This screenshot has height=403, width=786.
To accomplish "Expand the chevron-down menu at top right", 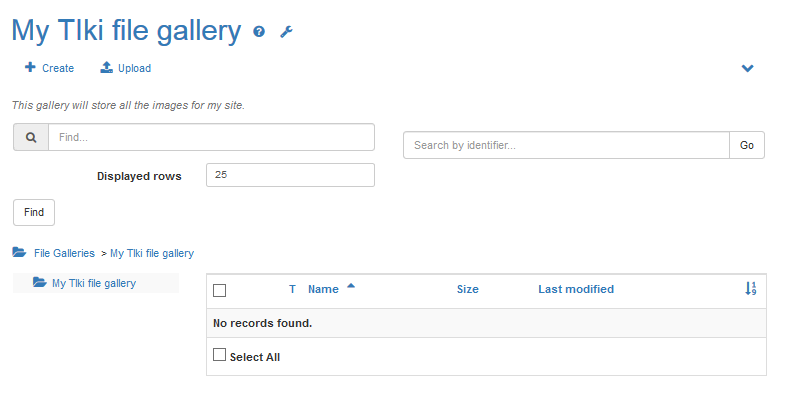I will [x=747, y=69].
